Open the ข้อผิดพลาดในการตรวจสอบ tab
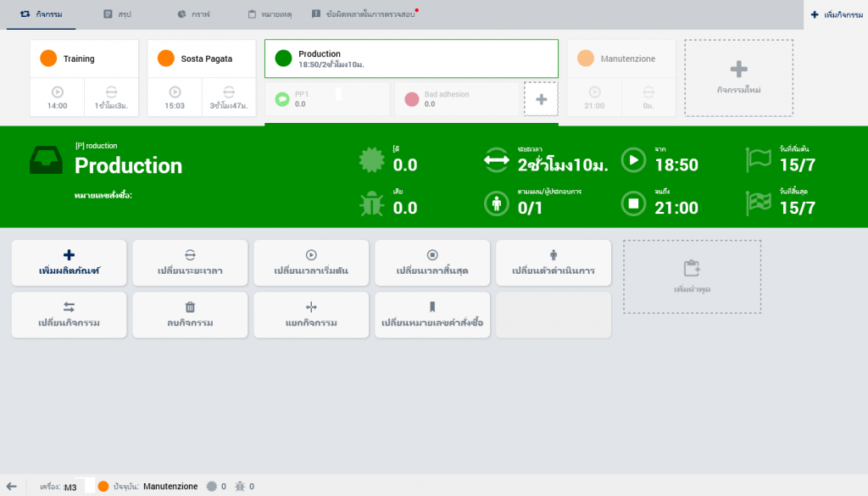The width and height of the screenshot is (868, 496). [x=363, y=14]
